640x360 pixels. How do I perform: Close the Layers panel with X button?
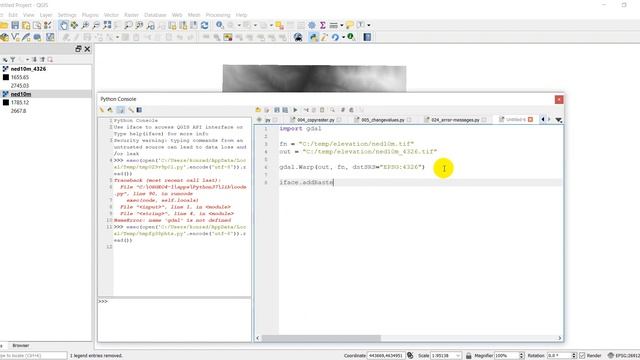pyautogui.click(x=87, y=49)
